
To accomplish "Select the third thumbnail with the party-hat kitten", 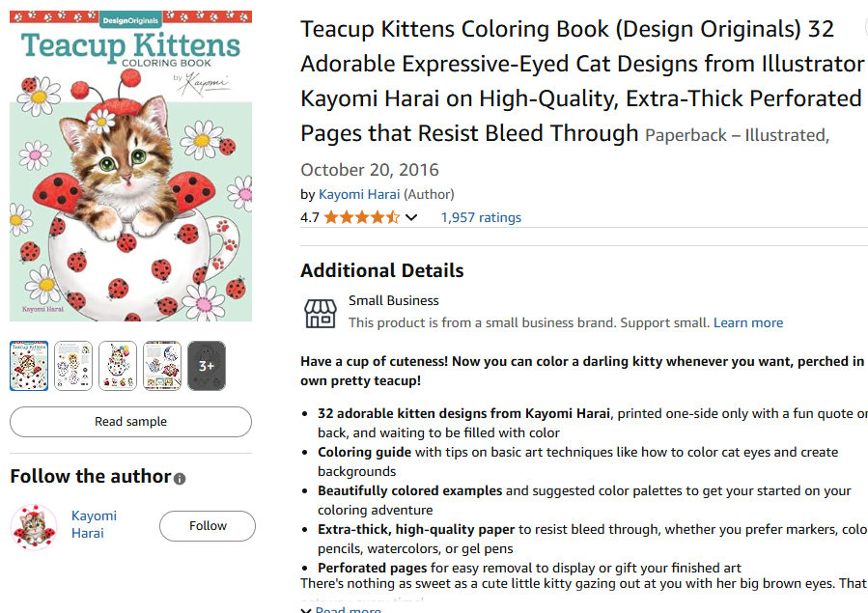I will click(118, 366).
